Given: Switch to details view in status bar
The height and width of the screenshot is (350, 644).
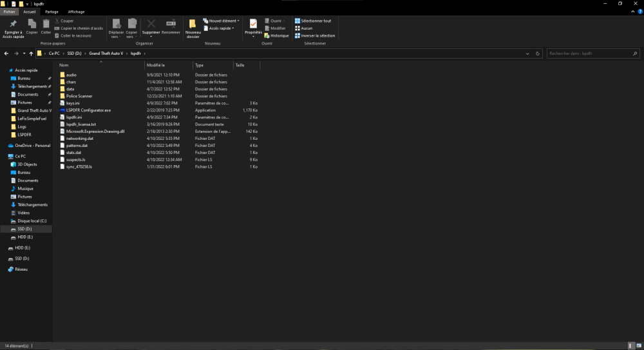Looking at the screenshot, I should point(631,346).
